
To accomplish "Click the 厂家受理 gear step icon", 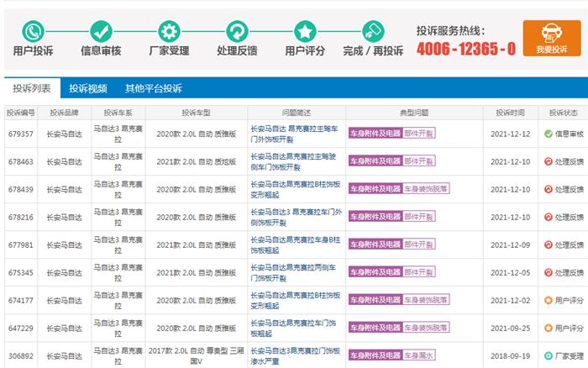I will pos(169,32).
